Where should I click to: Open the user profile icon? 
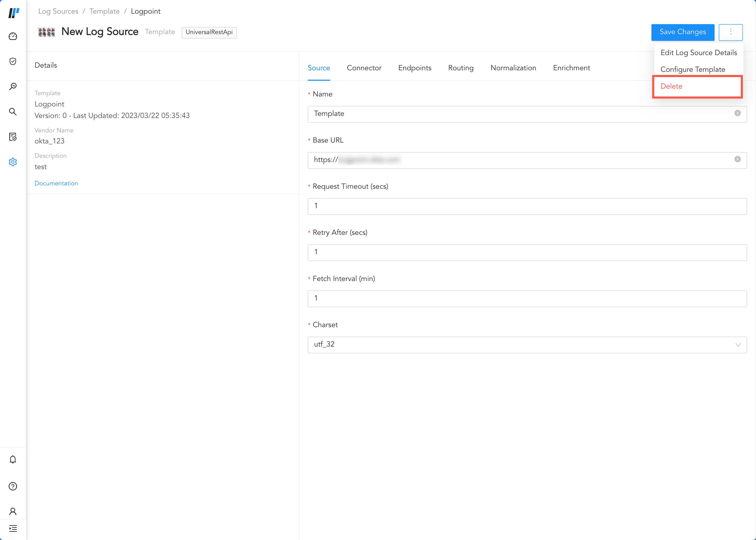(13, 511)
